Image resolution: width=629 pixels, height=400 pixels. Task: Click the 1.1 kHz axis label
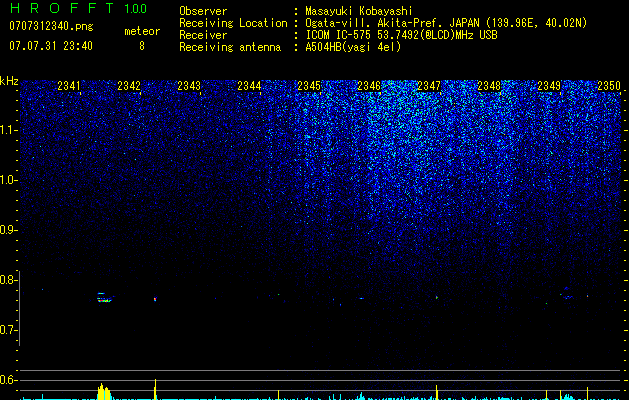pos(9,130)
